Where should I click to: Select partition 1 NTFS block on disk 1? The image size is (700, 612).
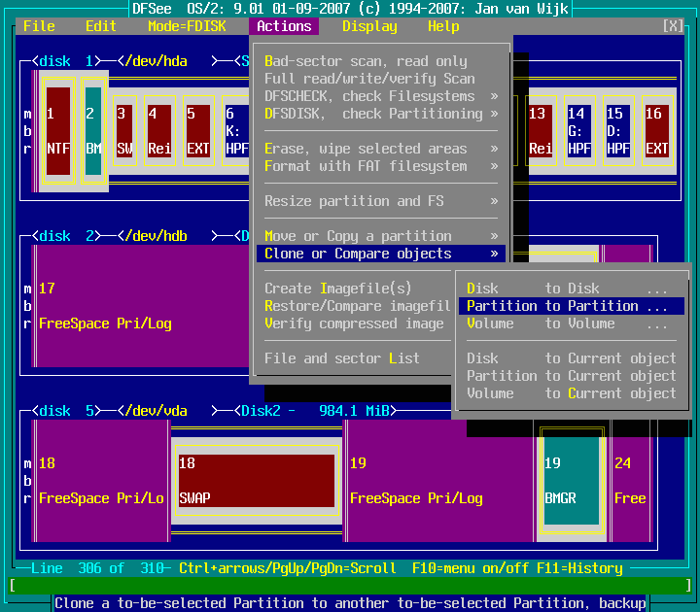(x=58, y=131)
